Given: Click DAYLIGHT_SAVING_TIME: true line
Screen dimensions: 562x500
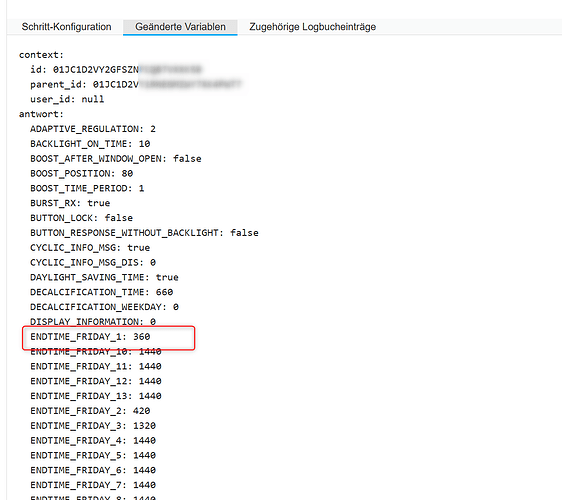Looking at the screenshot, I should coord(104,277).
